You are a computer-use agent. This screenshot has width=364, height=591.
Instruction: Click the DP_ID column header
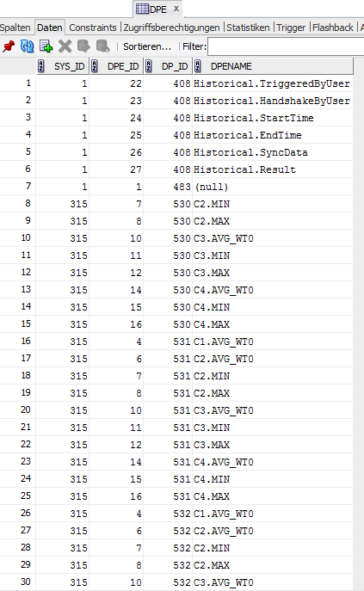[169, 66]
